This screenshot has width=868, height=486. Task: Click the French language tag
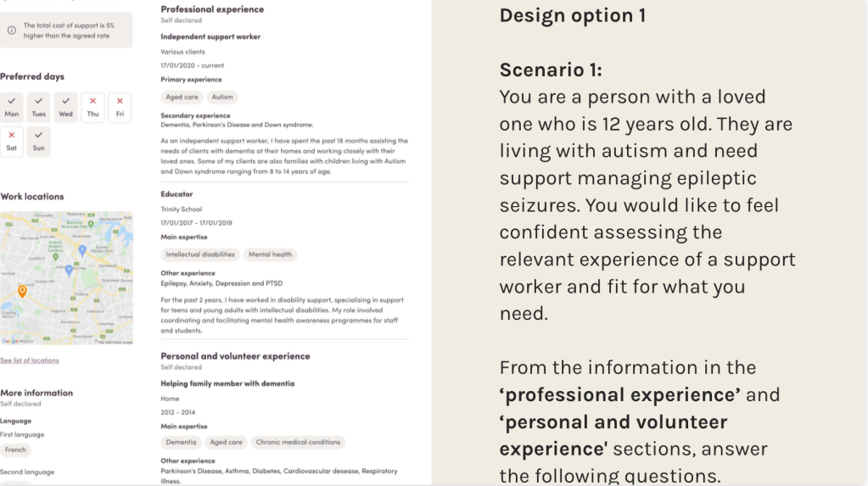[x=15, y=450]
